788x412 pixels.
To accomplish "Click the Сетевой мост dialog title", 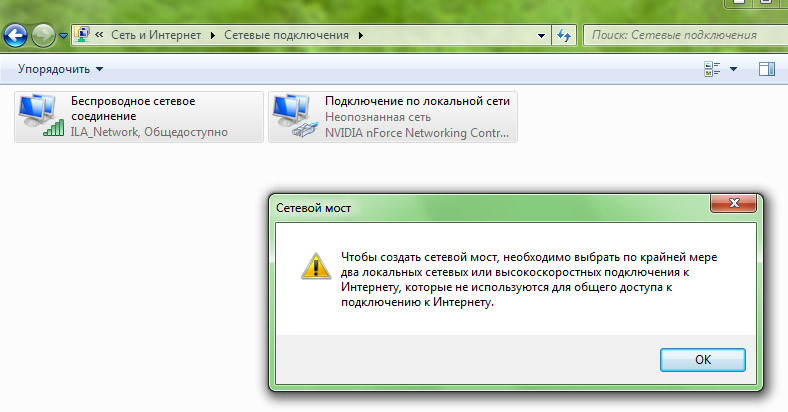I will point(313,208).
